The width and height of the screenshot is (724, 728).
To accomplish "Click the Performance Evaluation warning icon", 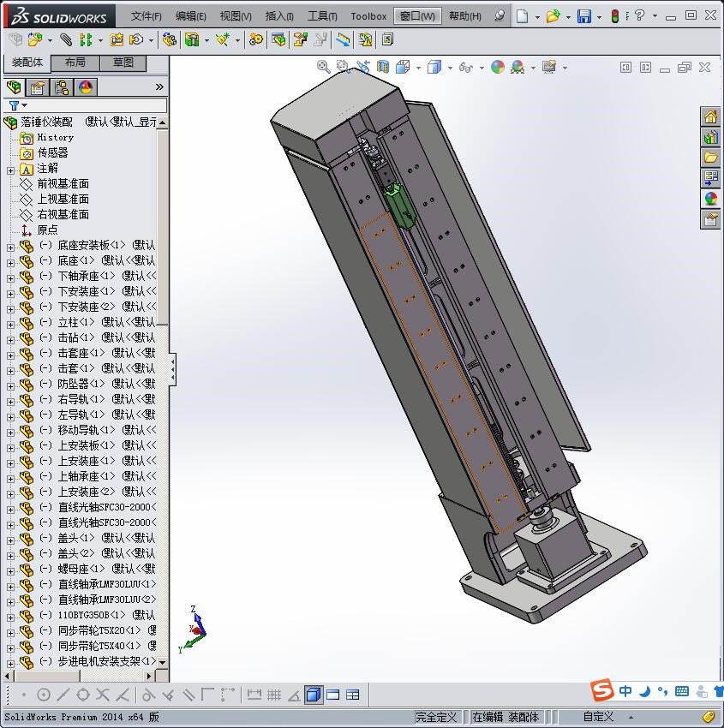I will click(x=366, y=40).
